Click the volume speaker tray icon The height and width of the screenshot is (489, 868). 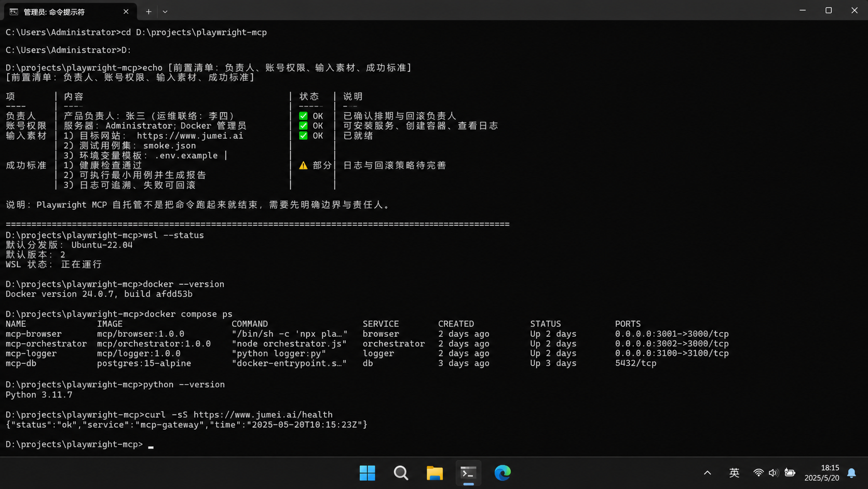pos(774,473)
